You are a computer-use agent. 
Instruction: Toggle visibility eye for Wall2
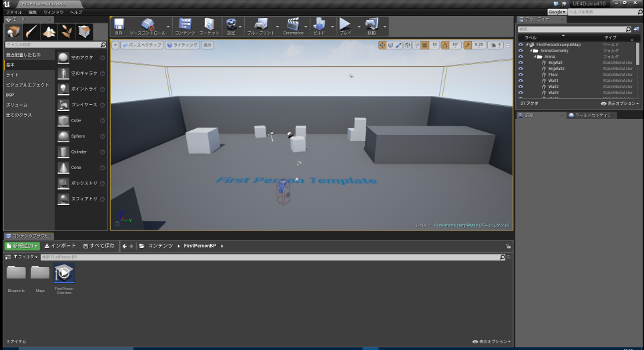(521, 87)
